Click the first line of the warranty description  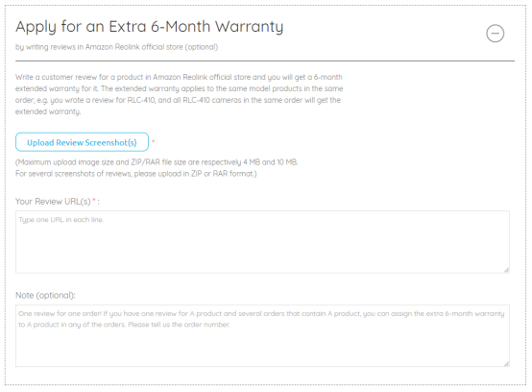179,77
